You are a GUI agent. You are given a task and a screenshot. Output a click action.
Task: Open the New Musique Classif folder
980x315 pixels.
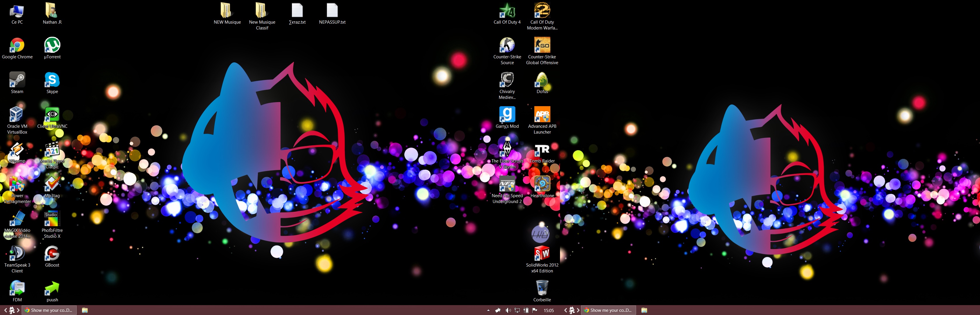pyautogui.click(x=262, y=16)
